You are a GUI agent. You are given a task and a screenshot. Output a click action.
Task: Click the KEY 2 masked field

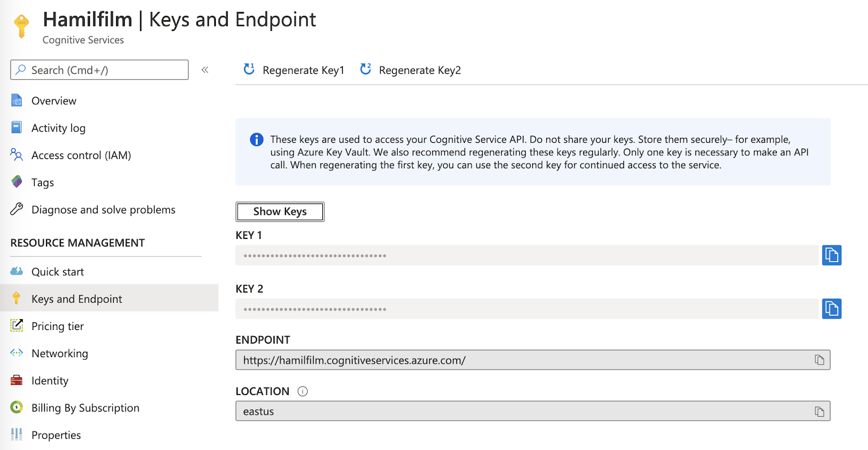click(527, 309)
